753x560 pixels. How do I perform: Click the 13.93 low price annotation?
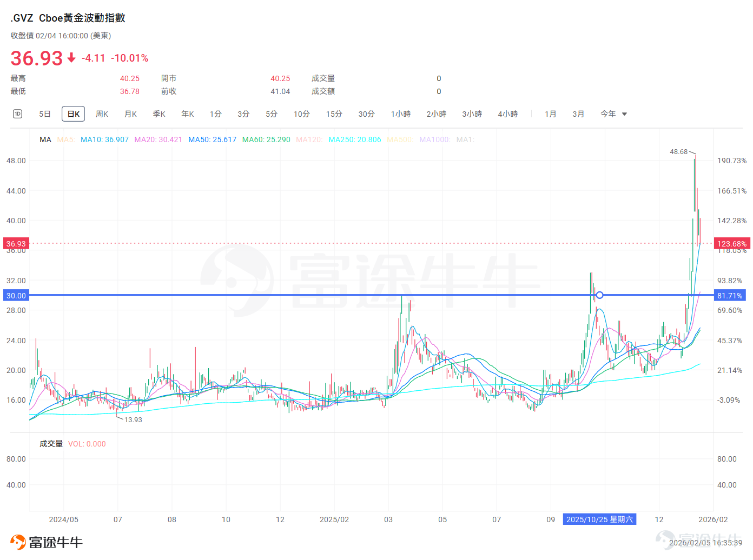pos(134,419)
